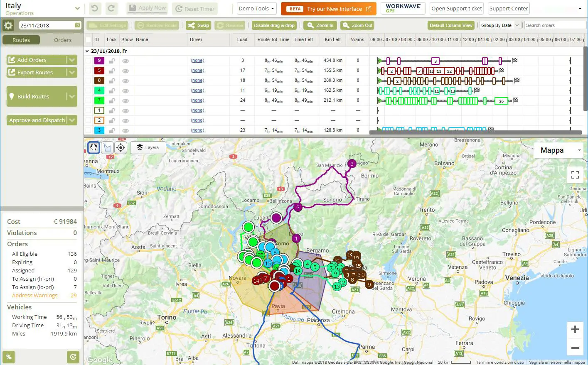The height and width of the screenshot is (365, 588).
Task: Open driver (none) link for route 9
Action: tap(197, 61)
